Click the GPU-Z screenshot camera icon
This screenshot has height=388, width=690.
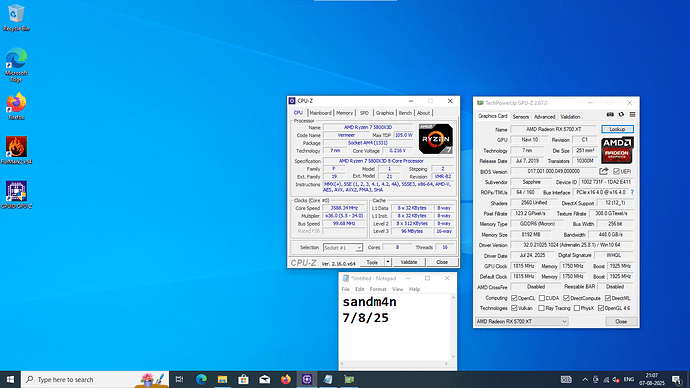(610, 114)
